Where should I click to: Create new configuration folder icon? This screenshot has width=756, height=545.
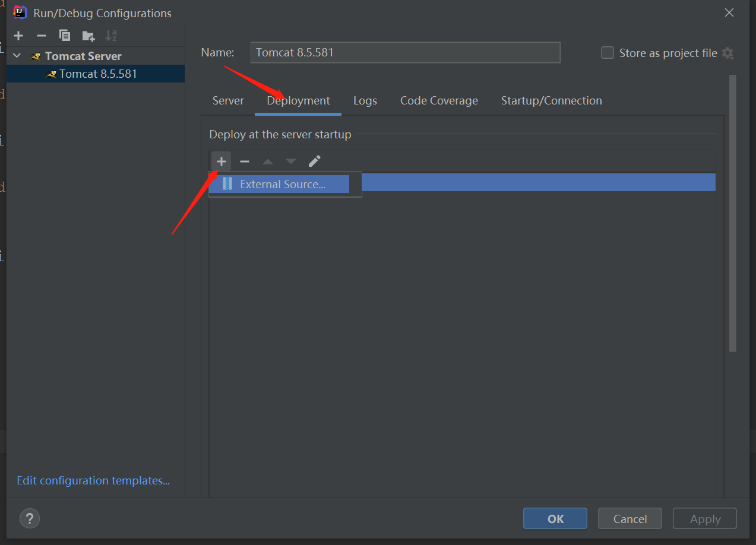click(88, 36)
